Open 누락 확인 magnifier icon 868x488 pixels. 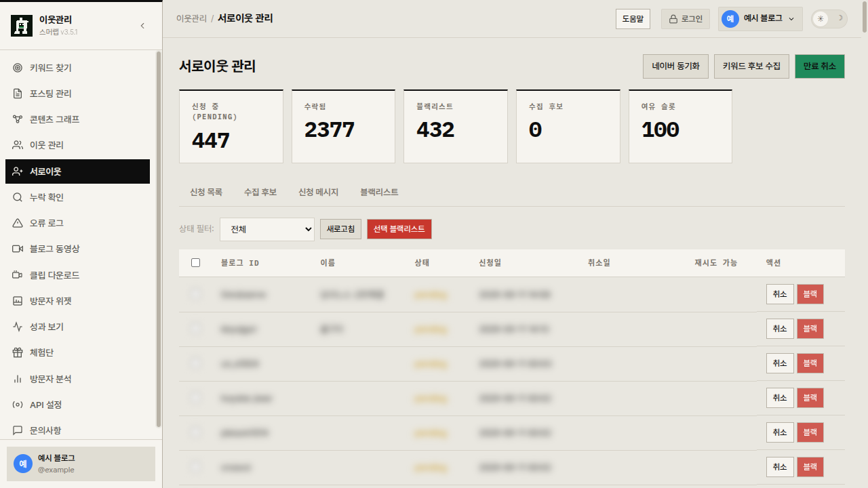(x=18, y=197)
